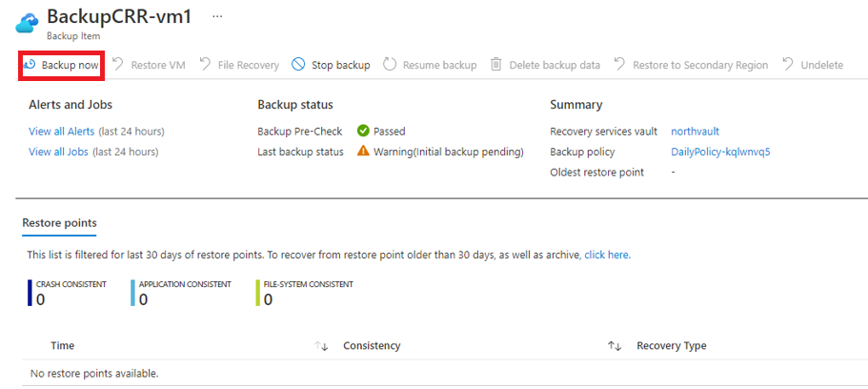Click the File-System Consistent count

(268, 299)
